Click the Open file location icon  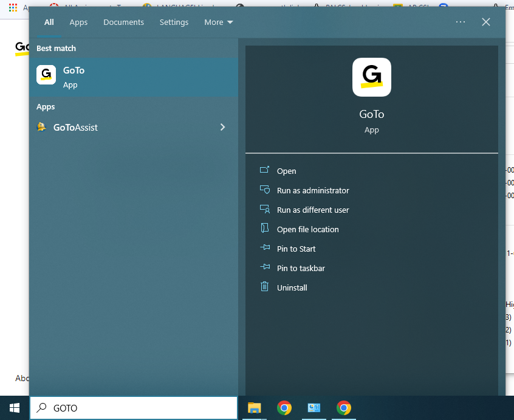[x=264, y=228]
